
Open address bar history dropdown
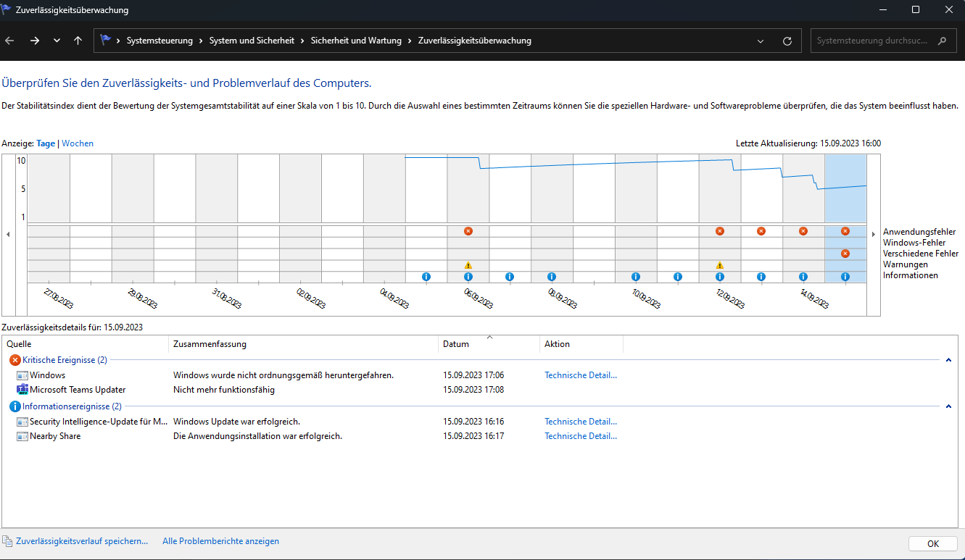click(x=760, y=41)
